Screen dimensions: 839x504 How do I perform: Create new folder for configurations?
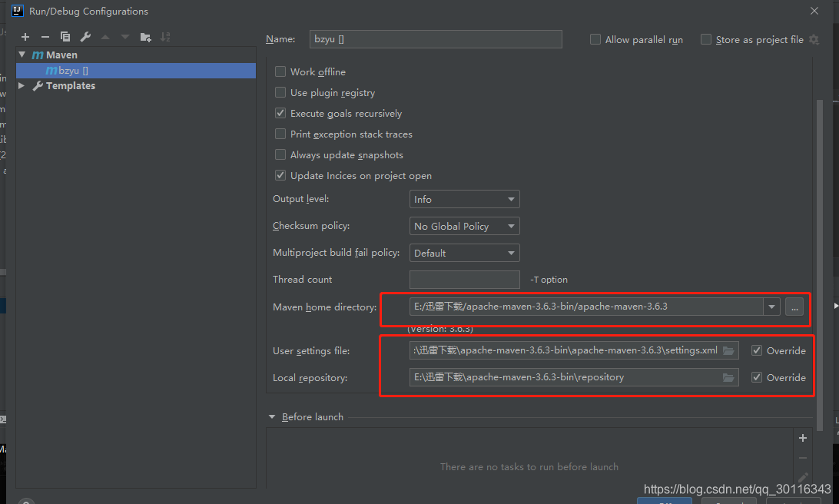[145, 37]
